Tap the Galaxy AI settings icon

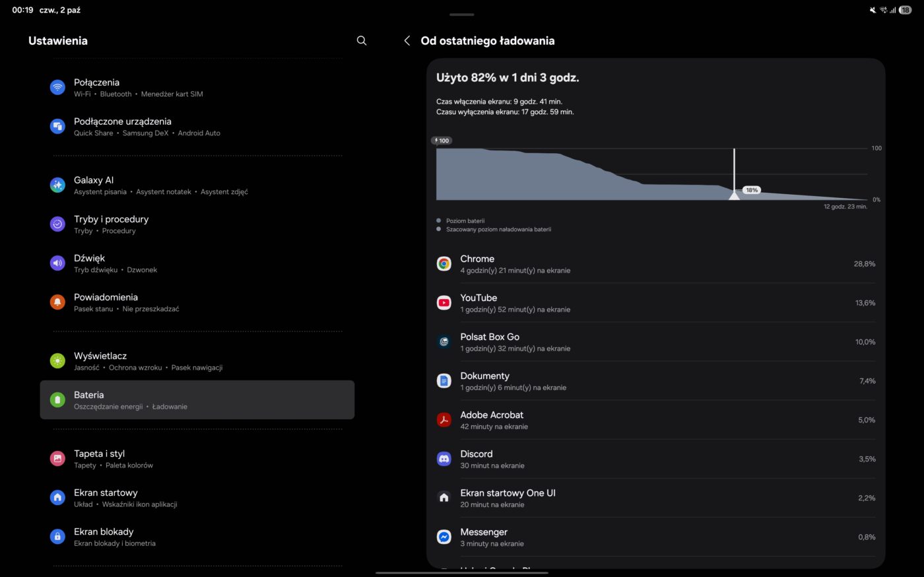pyautogui.click(x=57, y=186)
